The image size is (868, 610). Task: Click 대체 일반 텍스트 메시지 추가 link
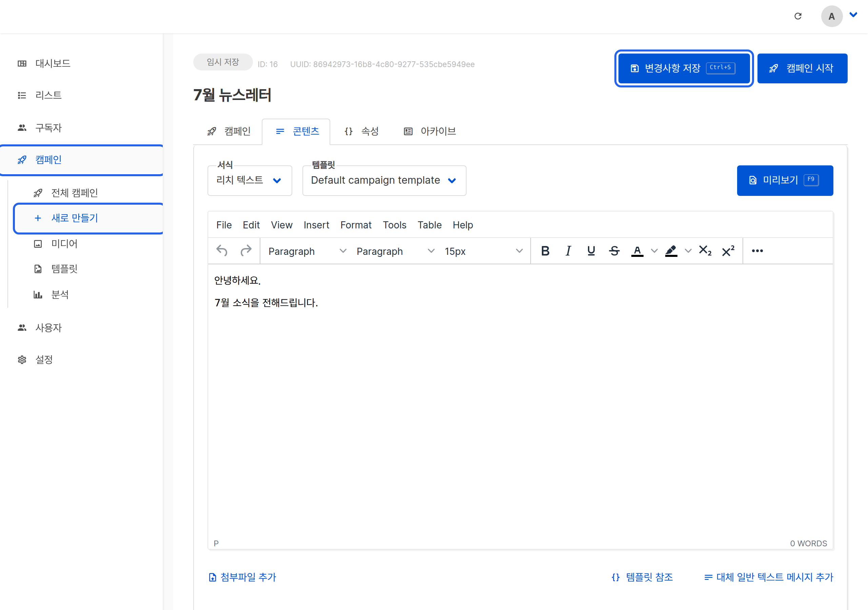pyautogui.click(x=769, y=577)
